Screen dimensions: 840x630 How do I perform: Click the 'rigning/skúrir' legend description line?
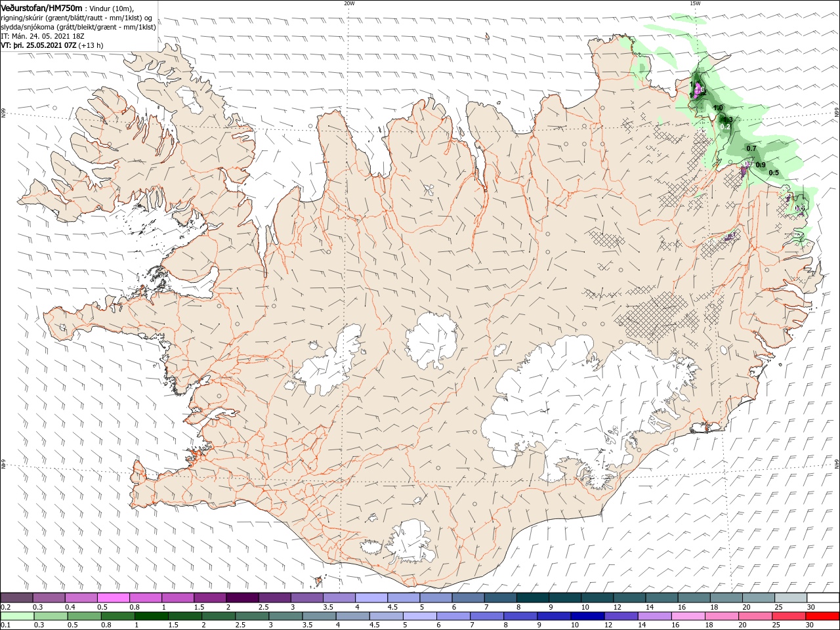77,18
